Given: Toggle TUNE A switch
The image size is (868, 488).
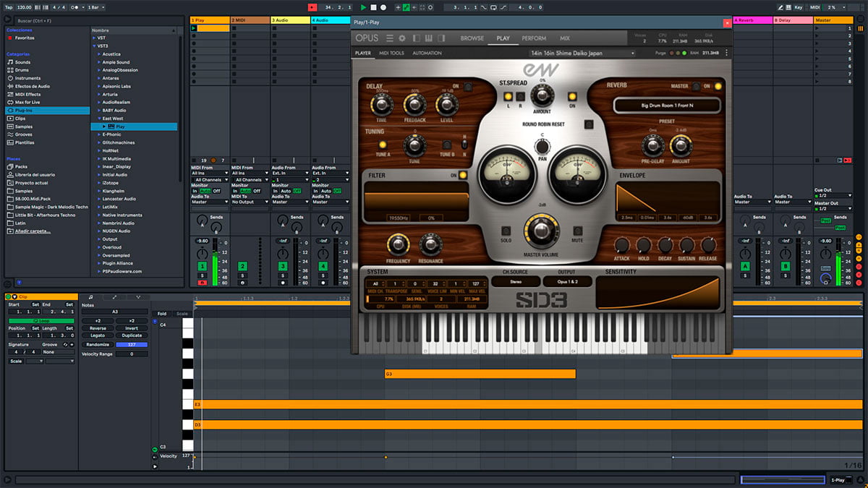Looking at the screenshot, I should (x=383, y=145).
